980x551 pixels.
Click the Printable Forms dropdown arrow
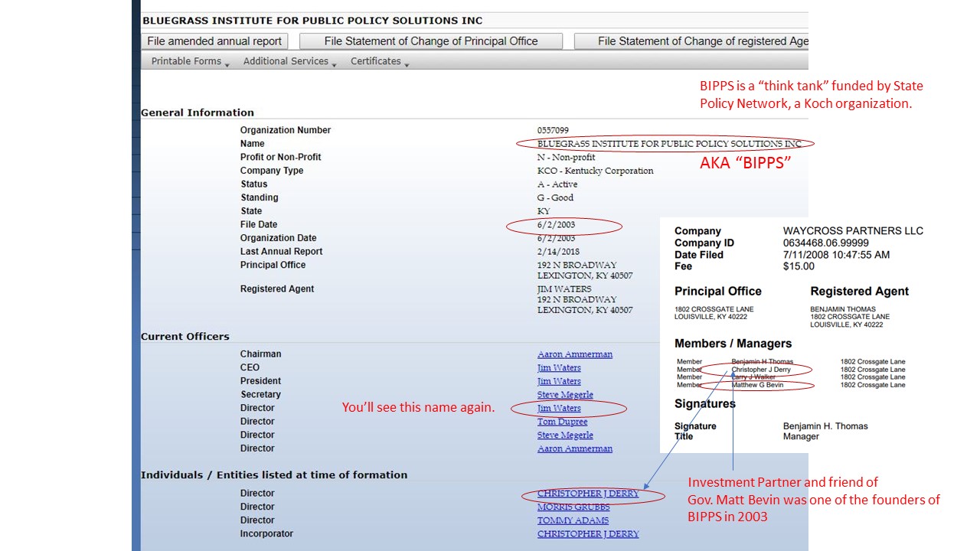click(x=227, y=64)
